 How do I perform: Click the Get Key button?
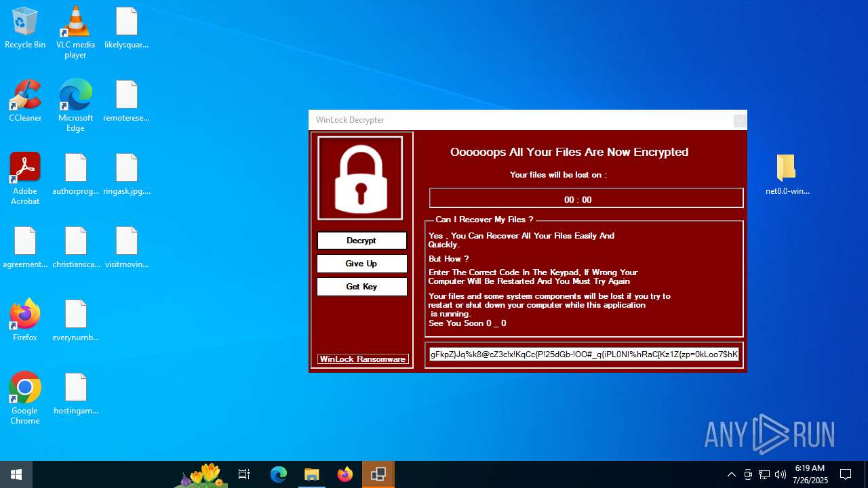[x=361, y=287]
